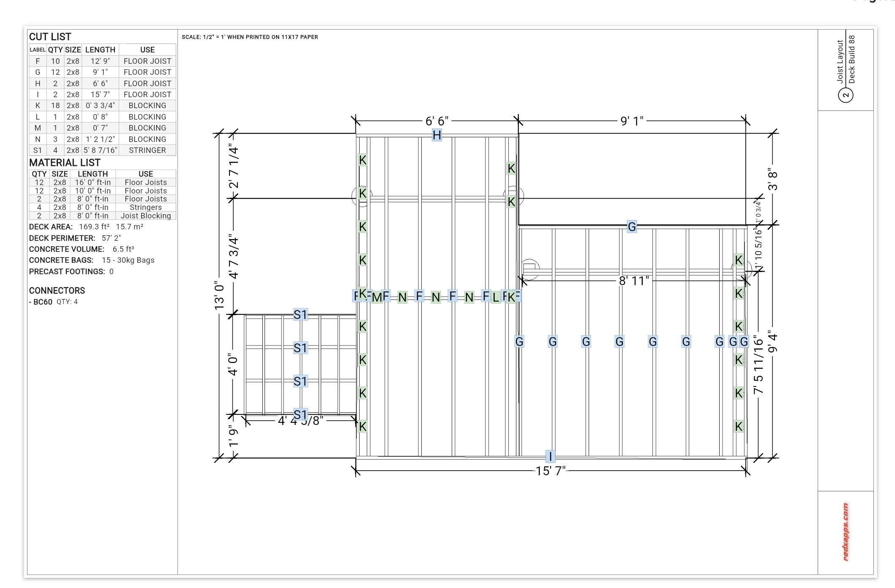Select the 10' 0" ft-in material length
Screen dimensions: 895x588
93,191
